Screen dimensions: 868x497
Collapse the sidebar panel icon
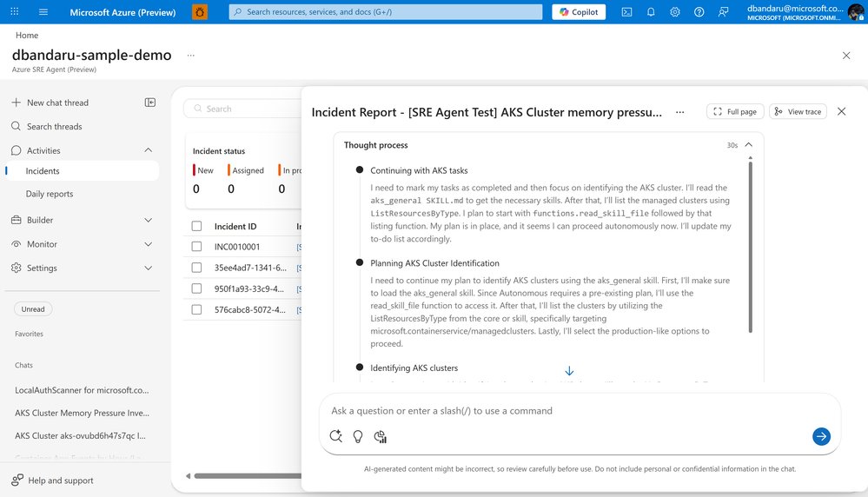pos(150,103)
